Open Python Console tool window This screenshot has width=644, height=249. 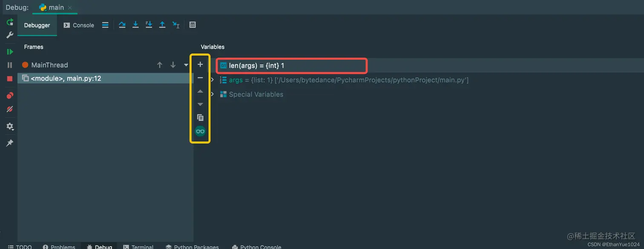(256, 246)
